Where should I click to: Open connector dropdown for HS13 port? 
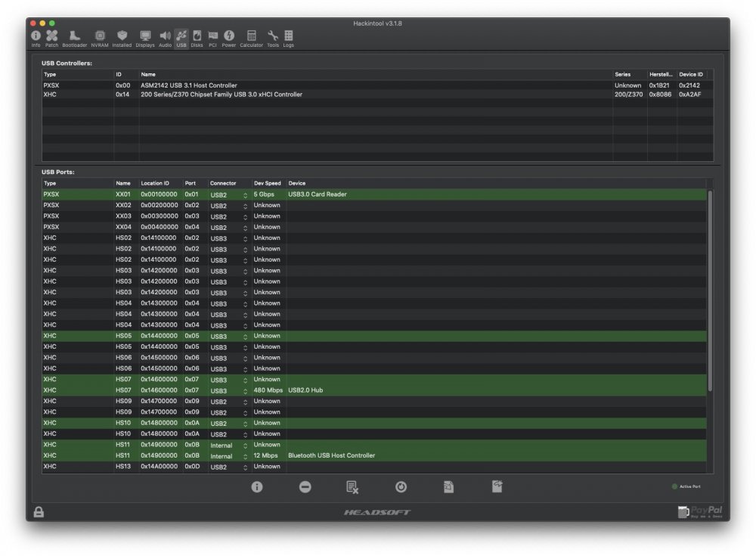pyautogui.click(x=229, y=467)
